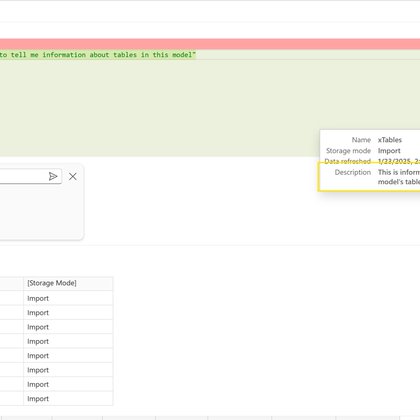
Task: Click the refreshed date value '1/23/2025'
Action: 394,161
